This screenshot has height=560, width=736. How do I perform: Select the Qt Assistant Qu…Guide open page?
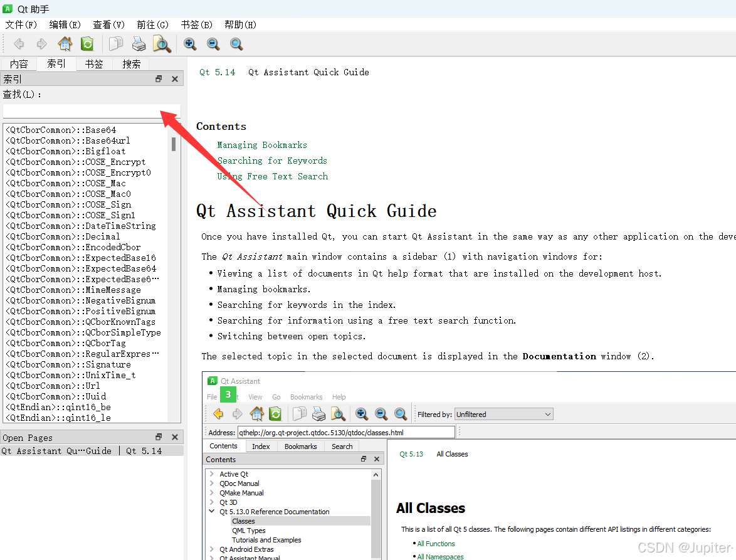tap(92, 451)
